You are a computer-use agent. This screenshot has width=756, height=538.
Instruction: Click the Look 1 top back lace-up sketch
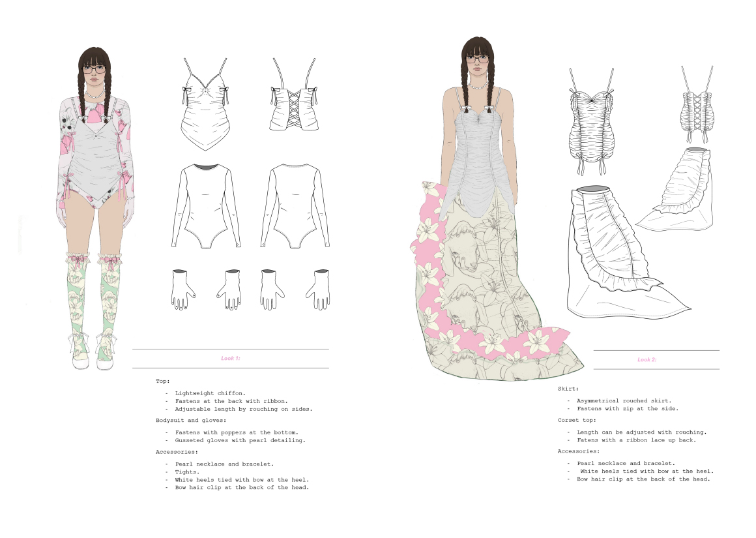(x=295, y=95)
